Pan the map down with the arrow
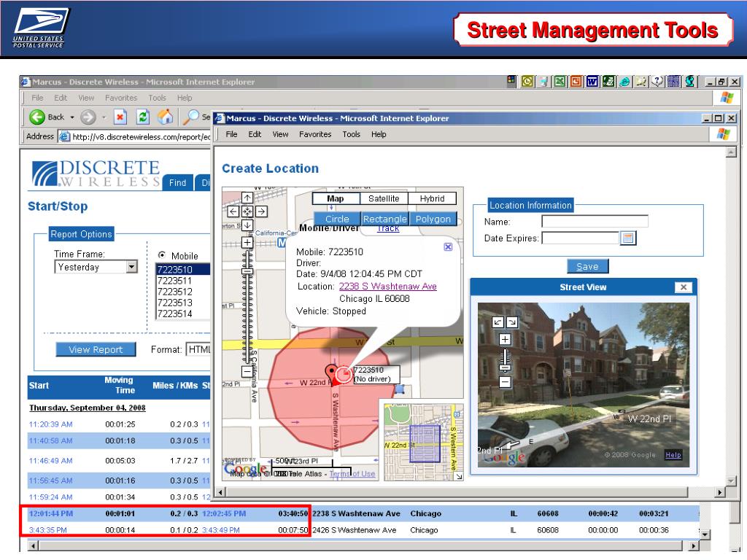This screenshot has height=560, width=747. (x=247, y=225)
